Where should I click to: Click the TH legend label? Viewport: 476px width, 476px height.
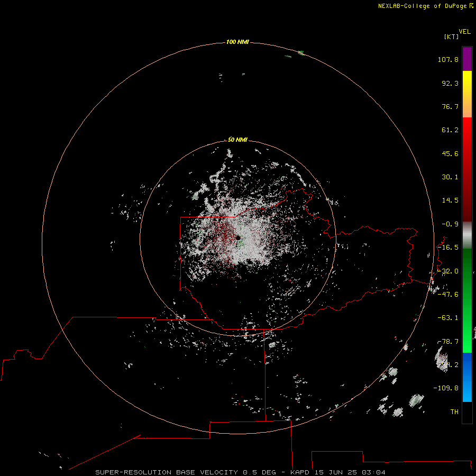point(454,411)
